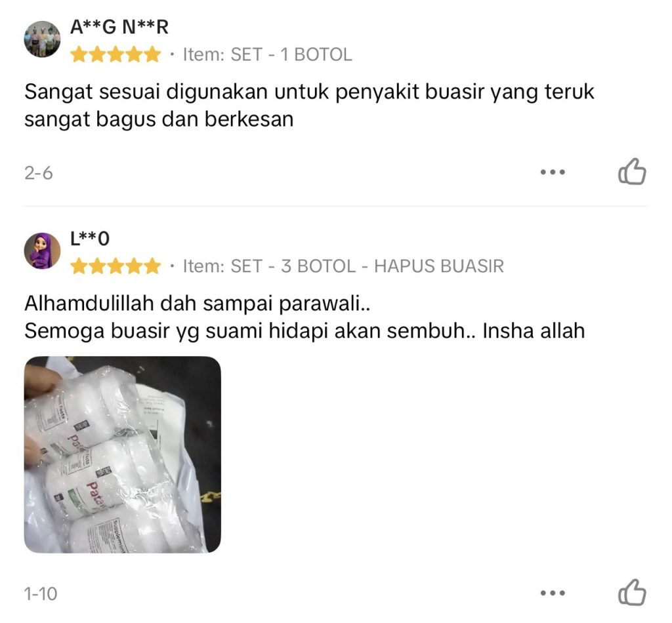The height and width of the screenshot is (623, 672).
Task: Tap 'sangat bagus dan berkesan' text line
Action: pyautogui.click(x=159, y=119)
